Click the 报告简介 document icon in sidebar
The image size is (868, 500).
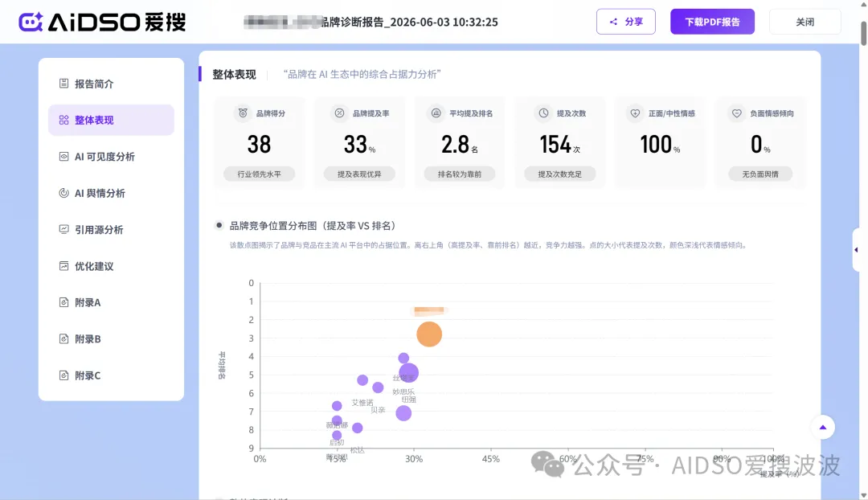click(63, 83)
